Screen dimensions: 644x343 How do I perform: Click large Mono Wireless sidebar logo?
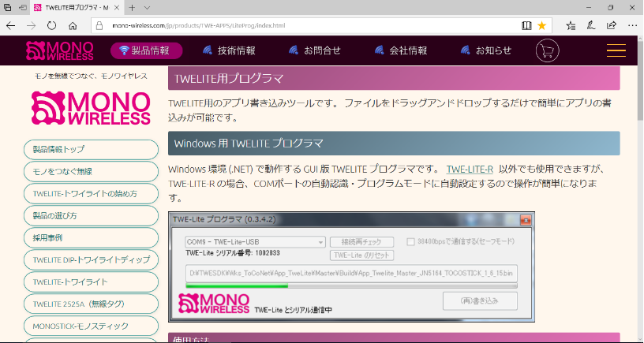[91, 108]
